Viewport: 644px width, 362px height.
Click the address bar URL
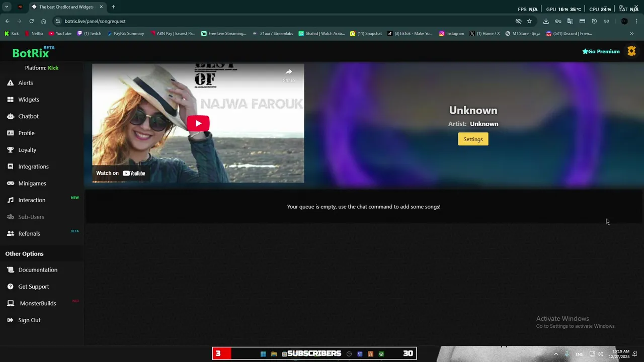(95, 21)
